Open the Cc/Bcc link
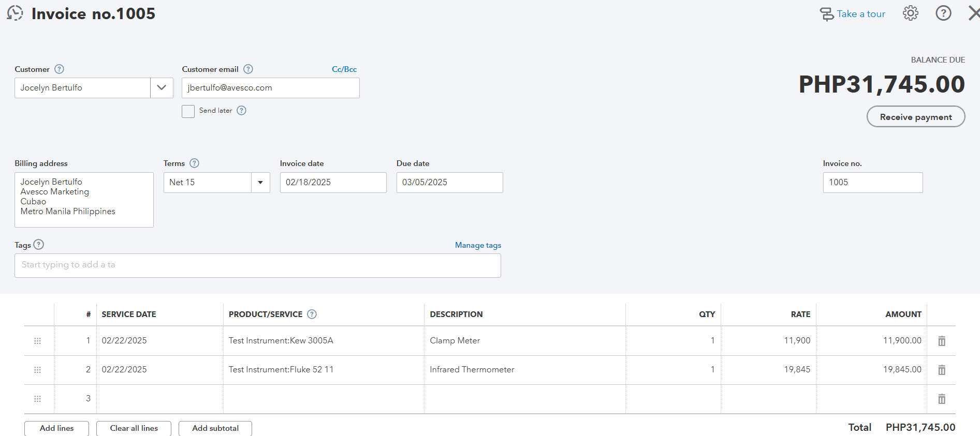The width and height of the screenshot is (980, 436). pos(344,69)
